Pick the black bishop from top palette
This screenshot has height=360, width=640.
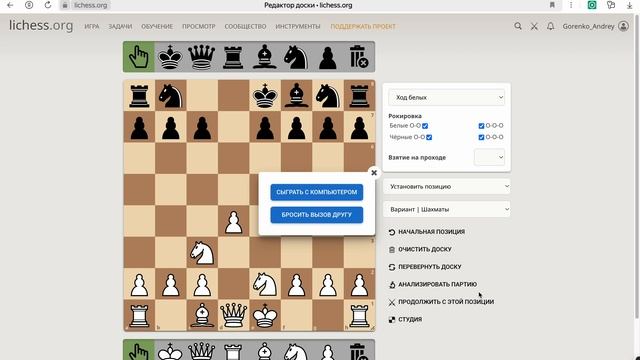tap(264, 57)
